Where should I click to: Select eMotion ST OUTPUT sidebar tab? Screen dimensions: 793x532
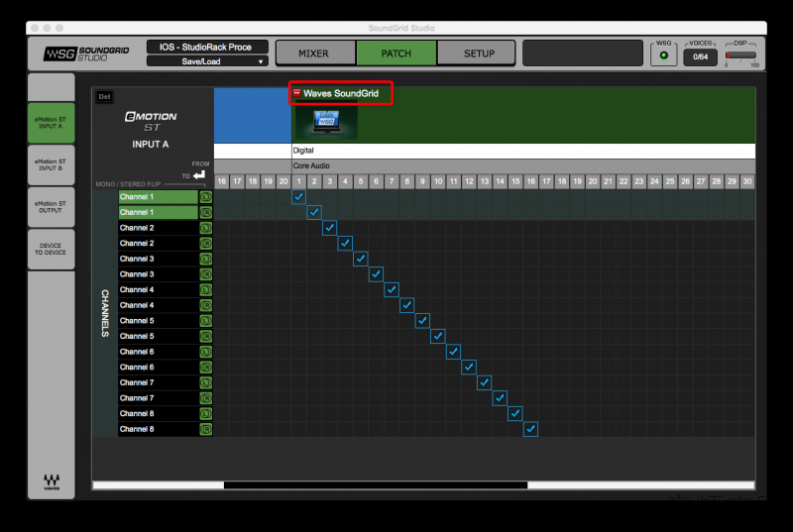(52, 207)
